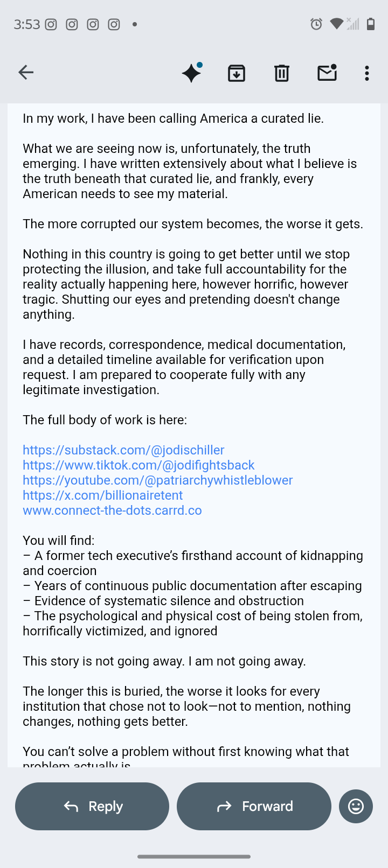Viewport: 388px width, 868px height.
Task: Add an emoji reaction
Action: click(356, 806)
